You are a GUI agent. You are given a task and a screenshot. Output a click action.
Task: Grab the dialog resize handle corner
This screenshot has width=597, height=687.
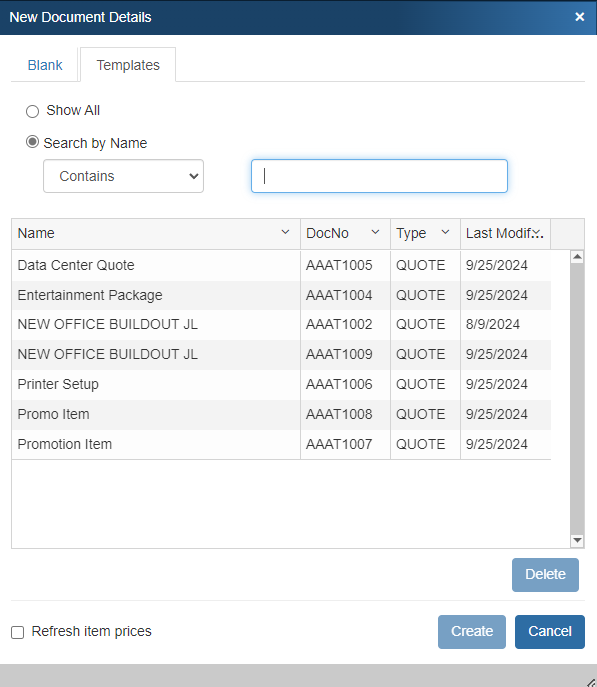click(591, 682)
